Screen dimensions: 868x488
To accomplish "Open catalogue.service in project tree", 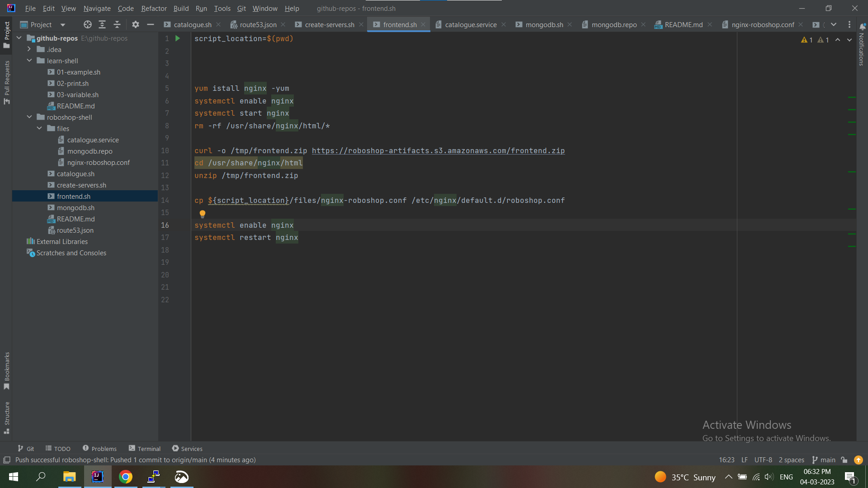I will (x=93, y=140).
